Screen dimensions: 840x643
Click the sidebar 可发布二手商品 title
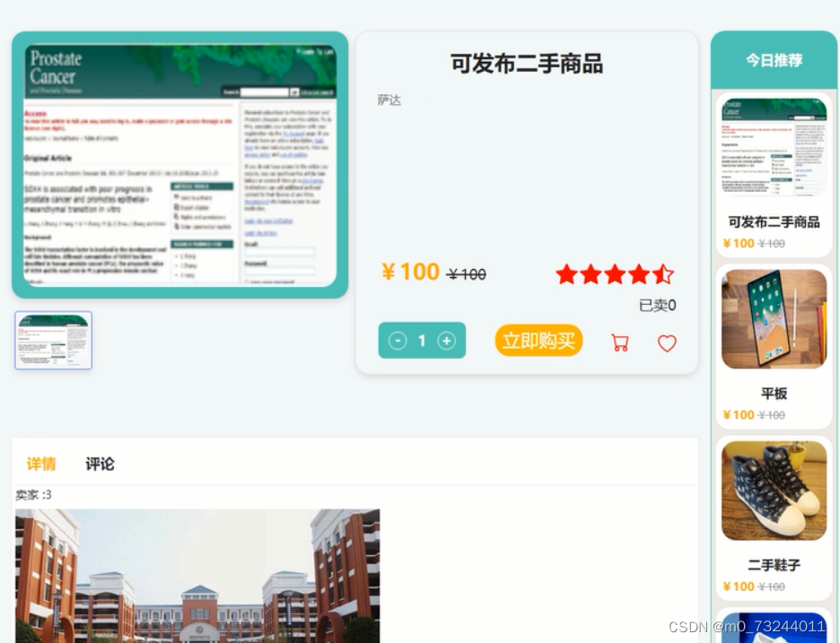tap(774, 222)
